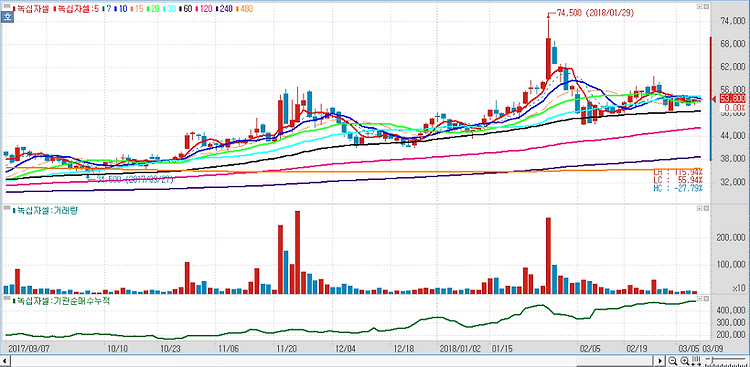Click the blue 호 badge at top-left
This screenshot has width=750, height=367.
pyautogui.click(x=7, y=17)
